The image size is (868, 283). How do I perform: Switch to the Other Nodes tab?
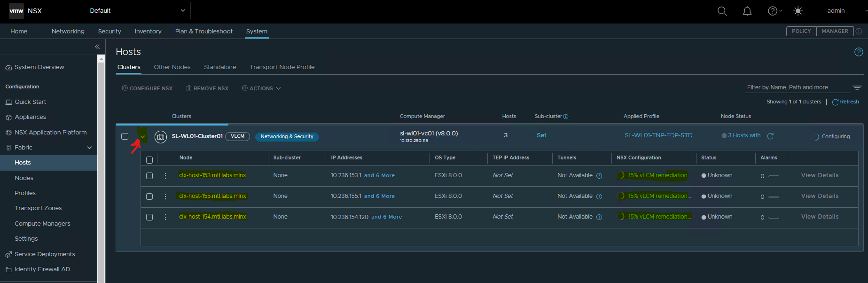[x=172, y=67]
